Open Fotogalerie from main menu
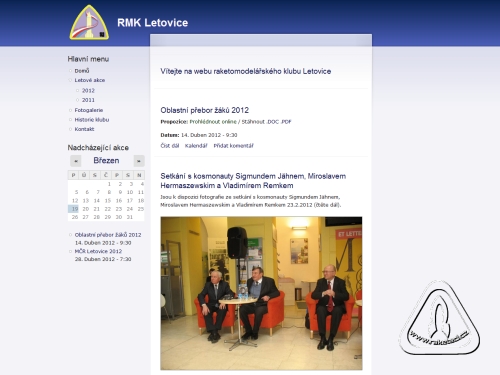Viewport: 500px width, 375px height. tap(89, 110)
